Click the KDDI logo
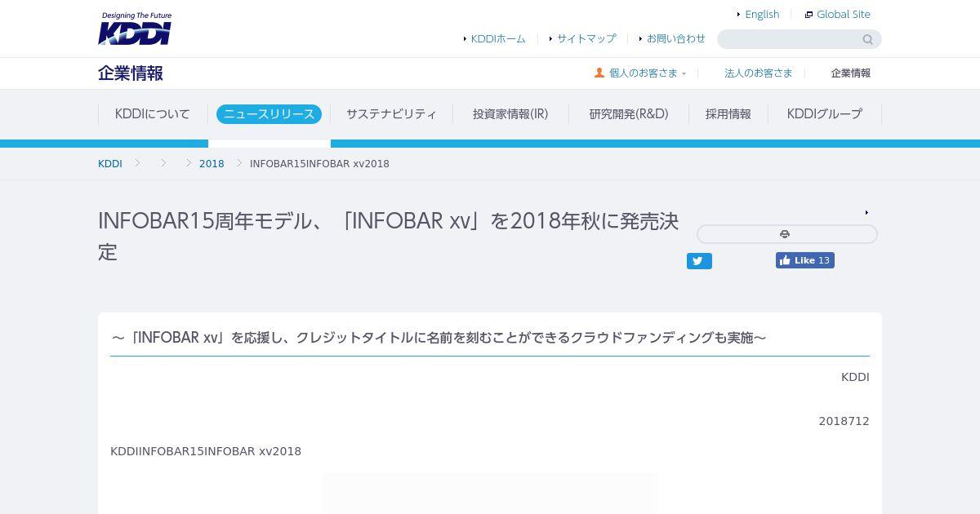Image resolution: width=980 pixels, height=514 pixels. 135,29
